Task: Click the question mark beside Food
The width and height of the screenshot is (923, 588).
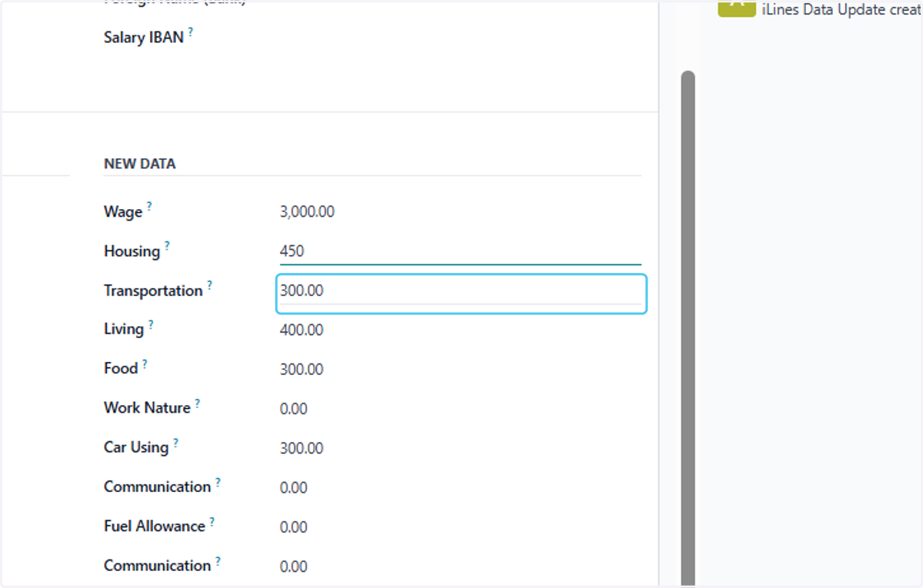Action: point(145,364)
